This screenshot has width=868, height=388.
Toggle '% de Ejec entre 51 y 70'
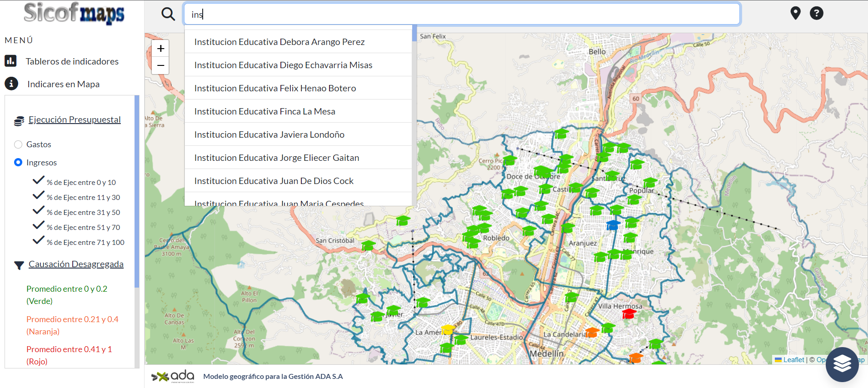tap(39, 226)
